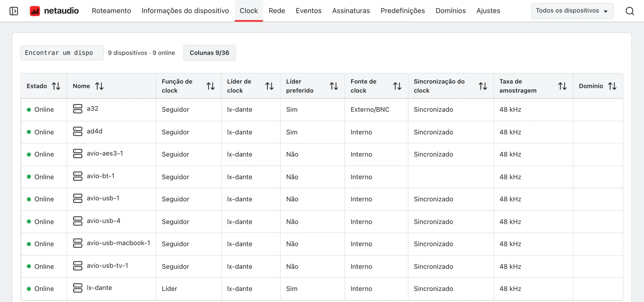Open the search magnifier icon

630,11
